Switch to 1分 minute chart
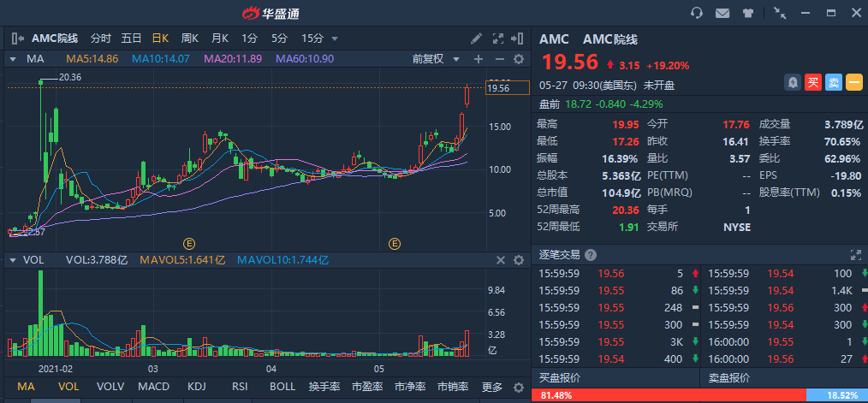The image size is (868, 403). [250, 39]
